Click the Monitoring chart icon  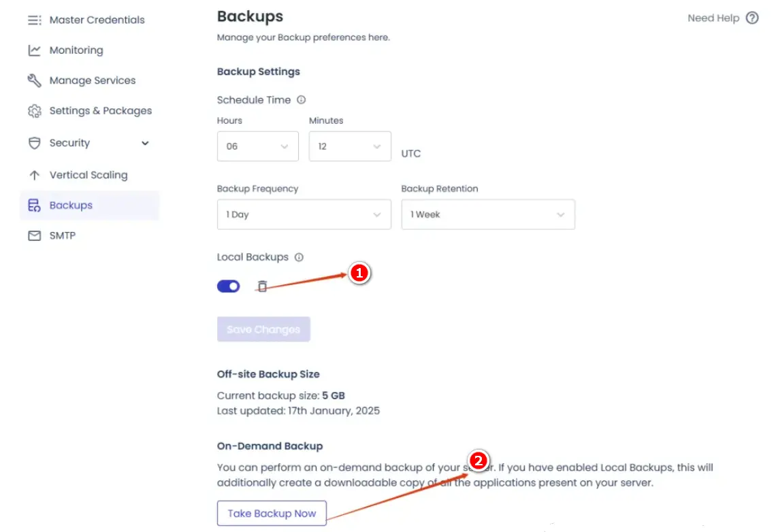point(34,50)
